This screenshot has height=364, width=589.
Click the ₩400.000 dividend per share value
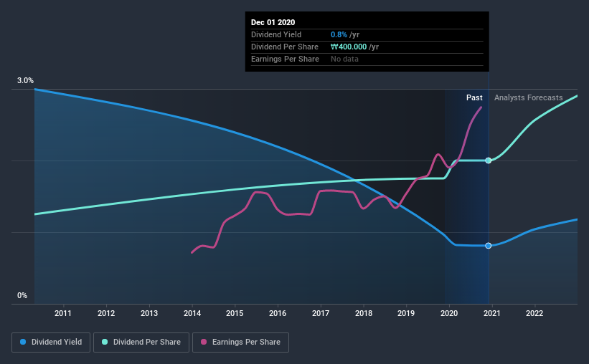(x=349, y=47)
